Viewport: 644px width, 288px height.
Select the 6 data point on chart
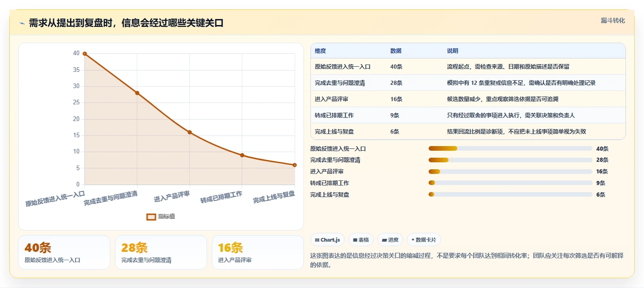[295, 165]
